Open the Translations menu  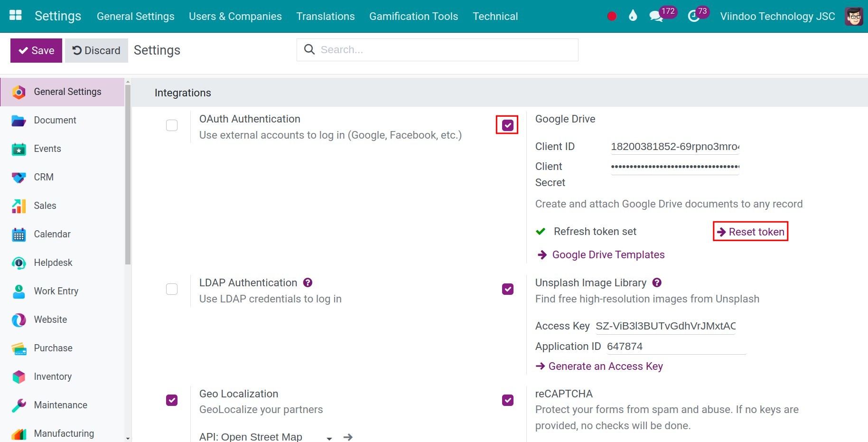(x=326, y=16)
